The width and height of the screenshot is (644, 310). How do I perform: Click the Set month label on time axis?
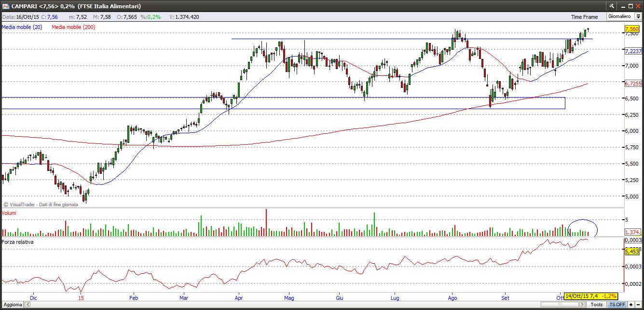pyautogui.click(x=505, y=298)
